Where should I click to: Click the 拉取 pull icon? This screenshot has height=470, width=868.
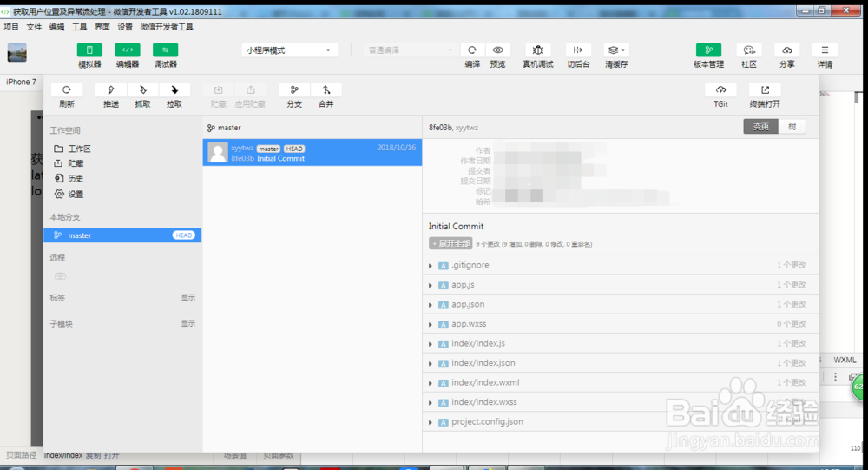pos(174,89)
